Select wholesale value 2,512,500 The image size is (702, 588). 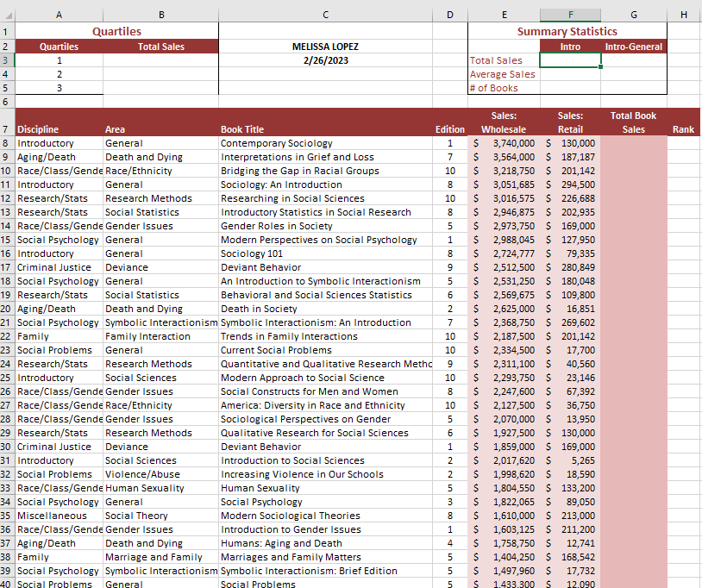click(505, 267)
